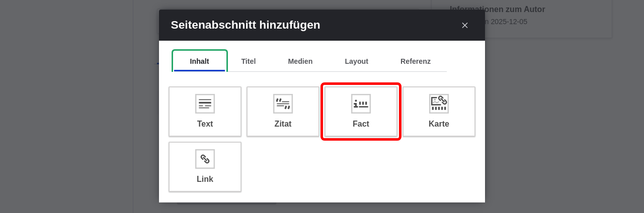Close the Seitenabschnitt hinzufügen dialog
644x213 pixels.
465,25
